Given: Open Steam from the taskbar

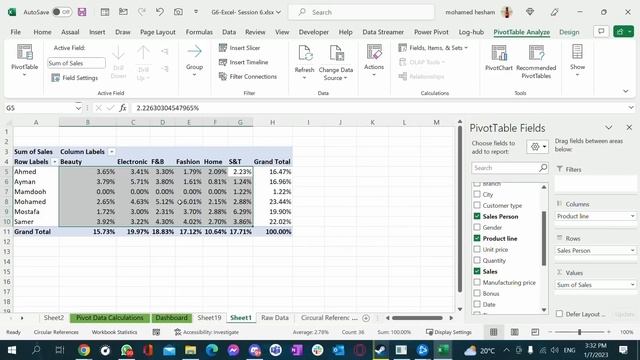Looking at the screenshot, I should (x=381, y=350).
